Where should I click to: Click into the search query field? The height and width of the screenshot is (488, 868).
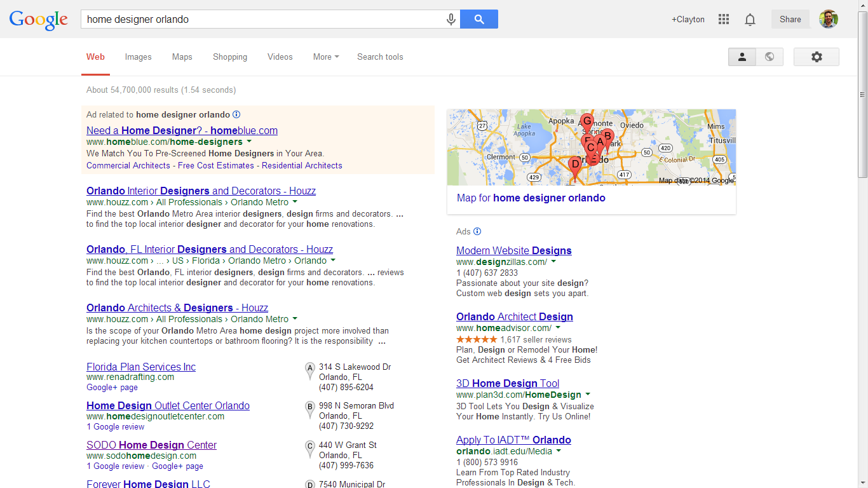(x=263, y=19)
